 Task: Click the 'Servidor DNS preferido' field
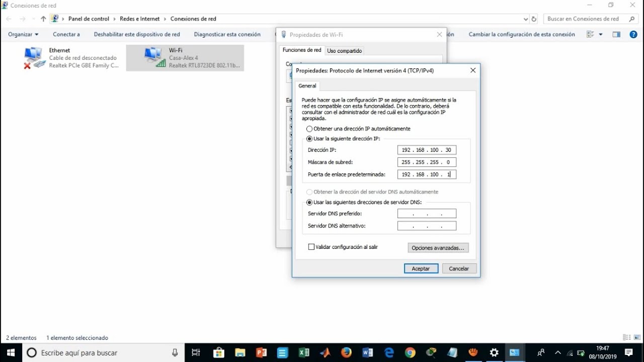point(427,214)
